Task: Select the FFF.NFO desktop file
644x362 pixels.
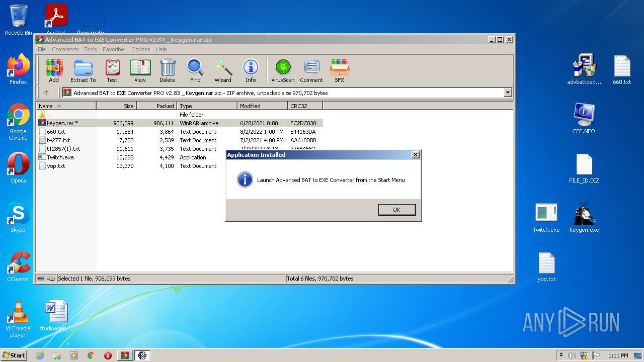Action: tap(584, 119)
